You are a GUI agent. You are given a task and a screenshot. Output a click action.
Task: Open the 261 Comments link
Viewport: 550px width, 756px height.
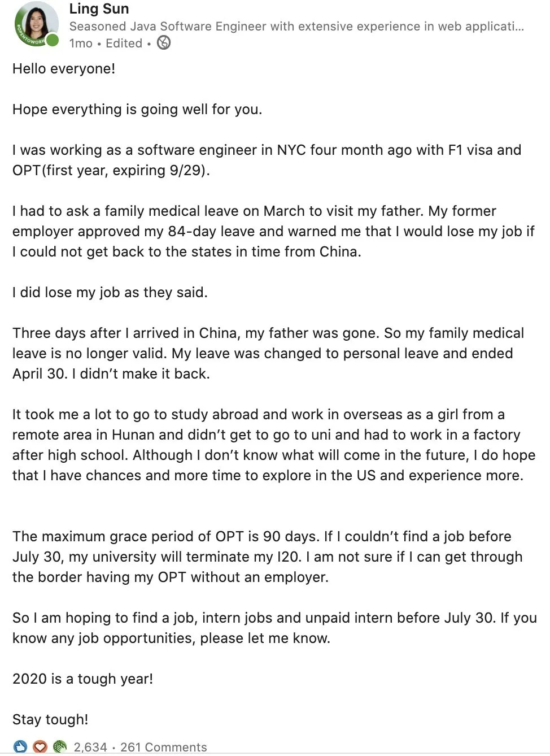tap(164, 747)
